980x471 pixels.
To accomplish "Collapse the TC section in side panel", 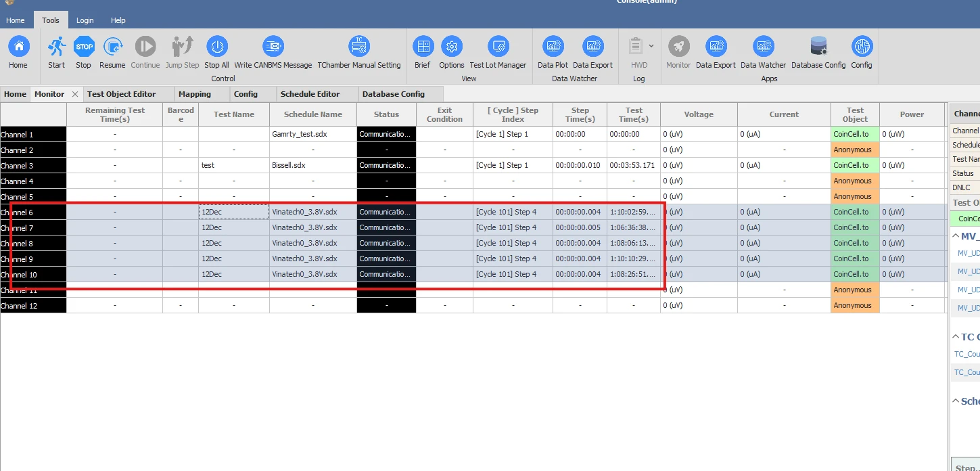I will (956, 337).
